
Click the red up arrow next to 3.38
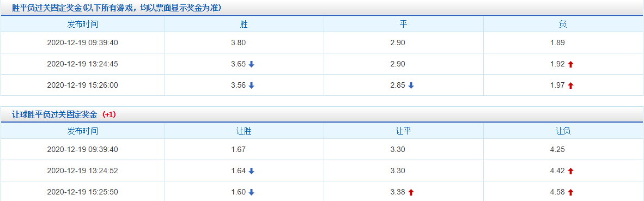click(411, 192)
